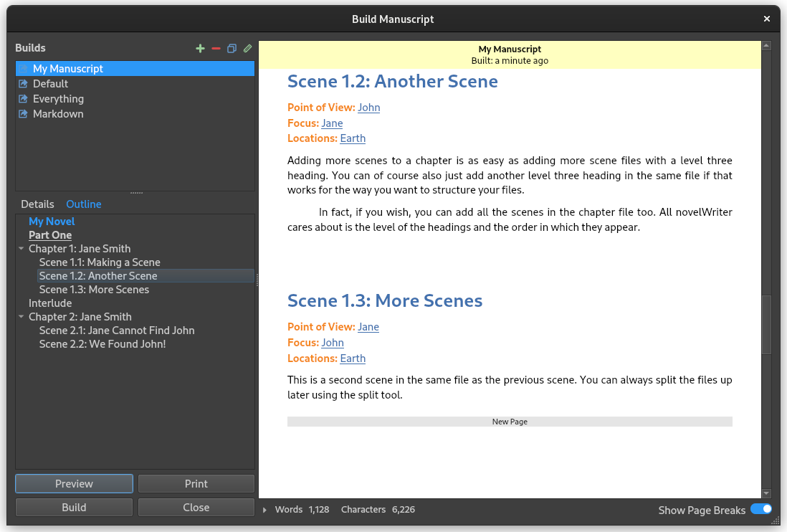Click the Print button

tap(196, 484)
